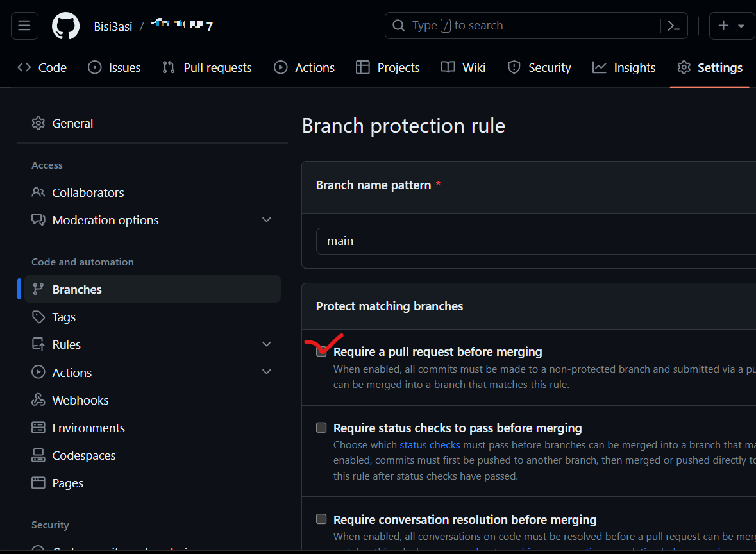Screen dimensions: 756x554
Task: Check Require status checks to pass before merging
Action: tap(321, 428)
